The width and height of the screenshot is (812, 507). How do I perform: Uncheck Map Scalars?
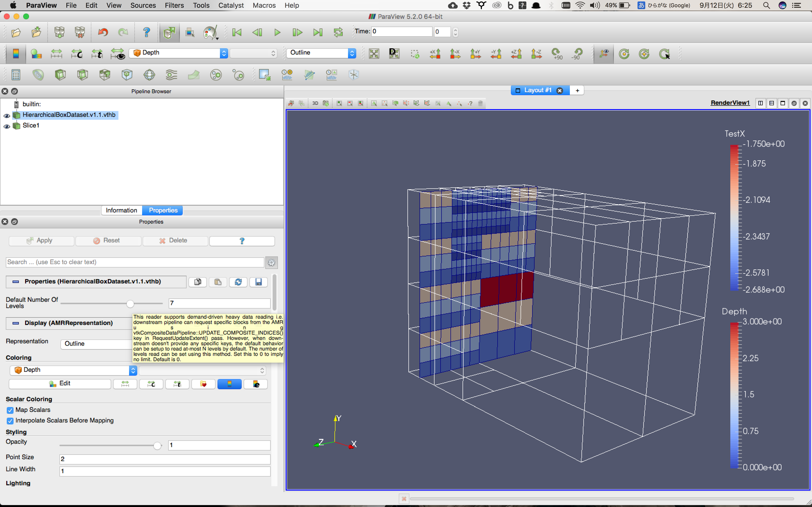pos(10,410)
